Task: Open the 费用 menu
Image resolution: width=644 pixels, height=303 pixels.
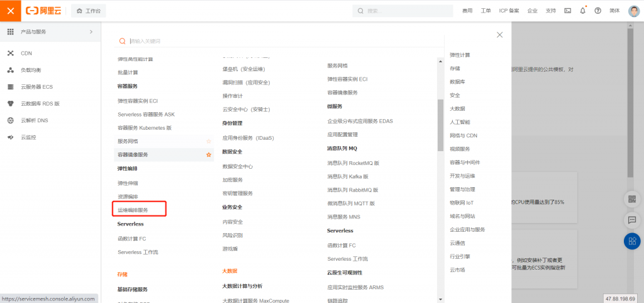Action: pyautogui.click(x=467, y=11)
